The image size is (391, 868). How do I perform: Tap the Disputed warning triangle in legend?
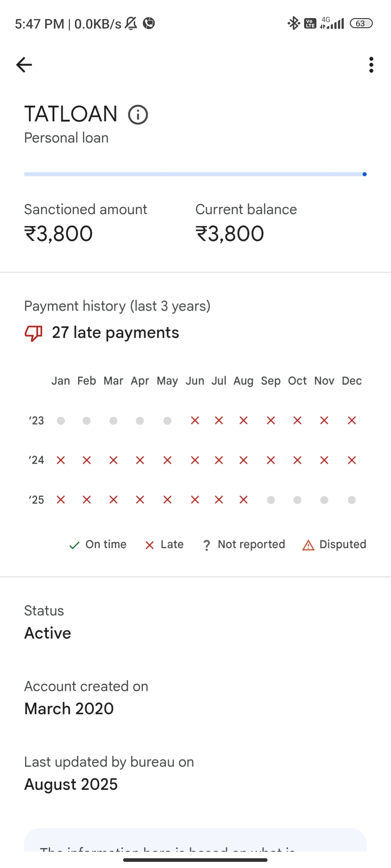coord(308,545)
